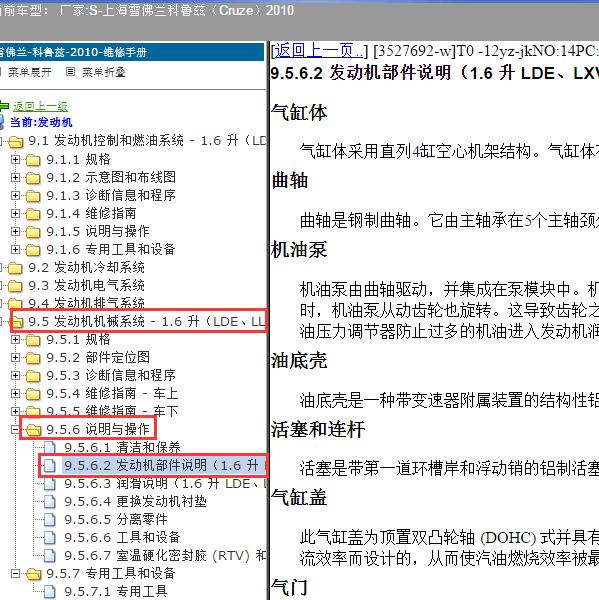The height and width of the screenshot is (600, 599).
Task: Click open folder icon of 9.5.7 专用工具和设备
Action: (34, 574)
